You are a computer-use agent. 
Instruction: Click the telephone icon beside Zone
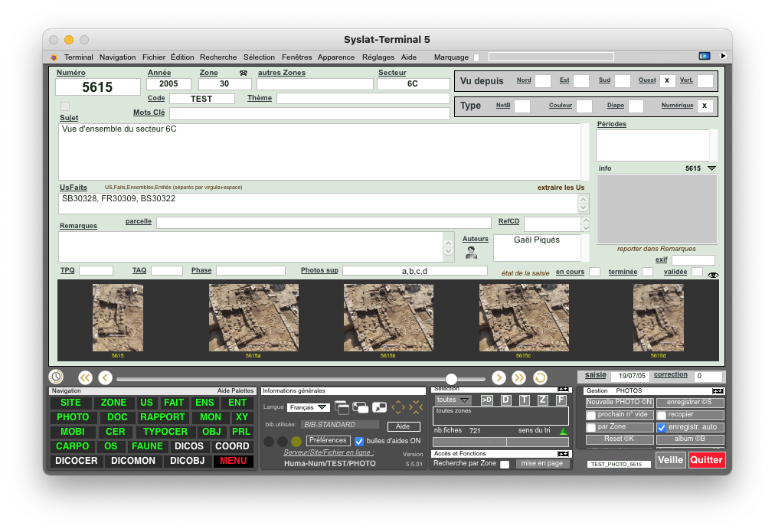tap(244, 73)
